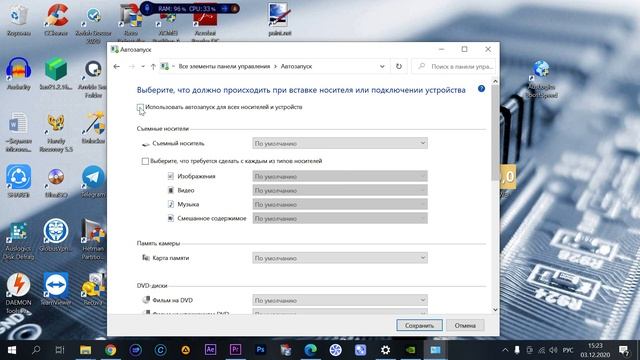This screenshot has width=640, height=360.
Task: Select the Auslogics Disk Defrag desktop icon
Action: pyautogui.click(x=18, y=241)
